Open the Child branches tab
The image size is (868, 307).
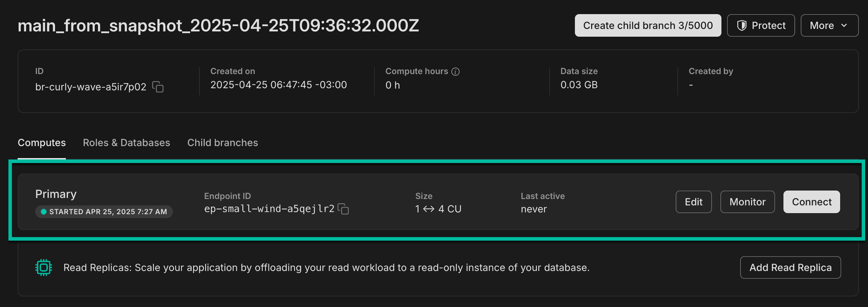click(x=222, y=143)
